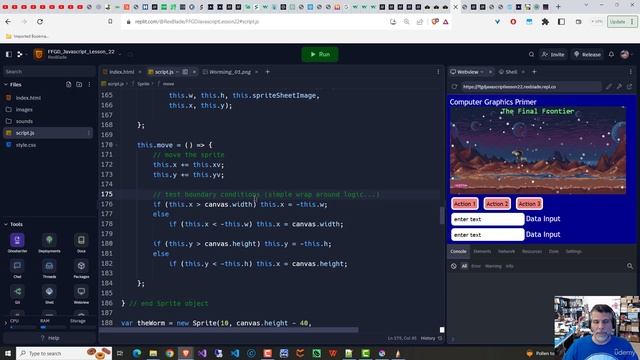Open the Replit home menu icon
The image size is (640, 360).
pos(20,54)
